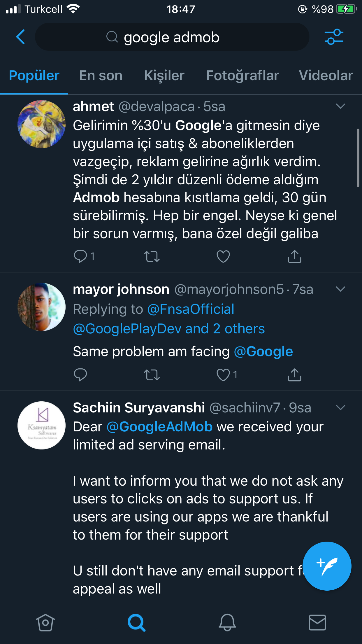
Task: Open direct messages envelope
Action: pyautogui.click(x=317, y=622)
